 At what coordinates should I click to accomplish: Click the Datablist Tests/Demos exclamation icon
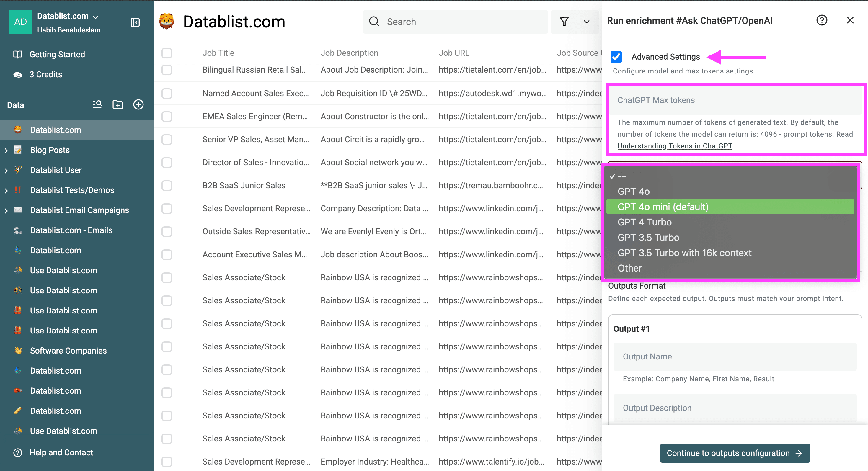point(17,190)
